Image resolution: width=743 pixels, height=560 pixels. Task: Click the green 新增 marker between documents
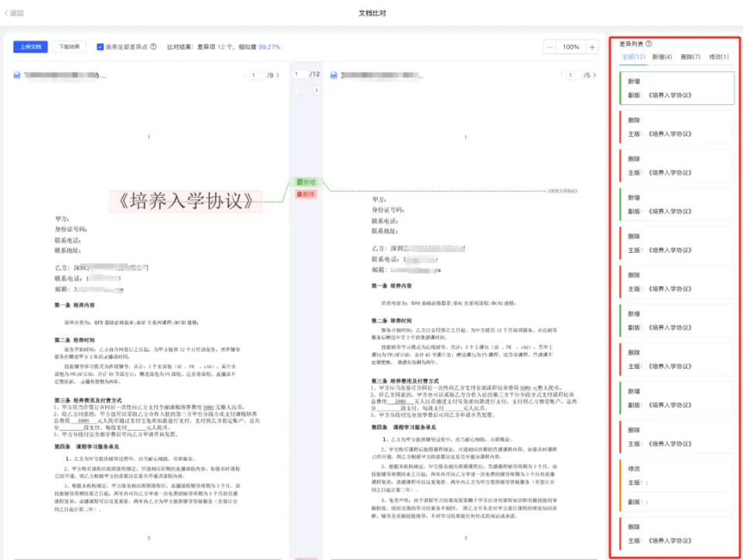pos(306,182)
